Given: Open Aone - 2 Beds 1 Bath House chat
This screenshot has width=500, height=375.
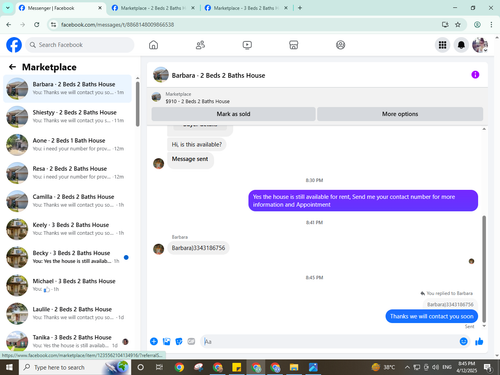Looking at the screenshot, I should coord(67,145).
